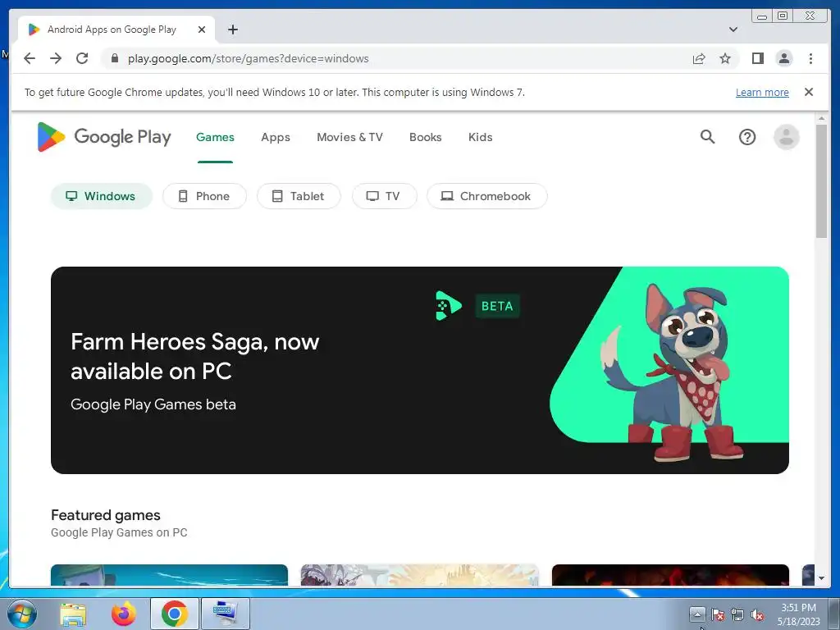
Task: View site information via the lock icon
Action: pyautogui.click(x=114, y=58)
